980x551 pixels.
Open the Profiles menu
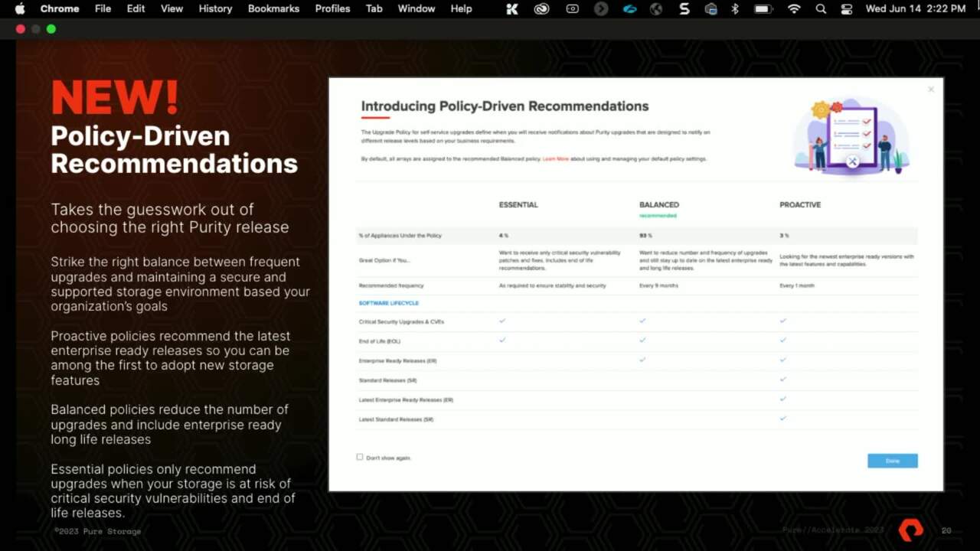332,8
